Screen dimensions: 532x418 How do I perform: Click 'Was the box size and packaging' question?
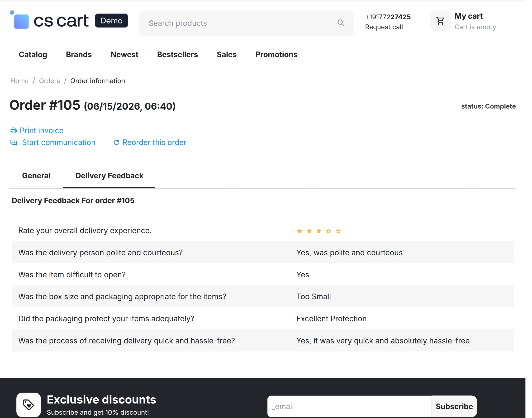[x=122, y=297]
